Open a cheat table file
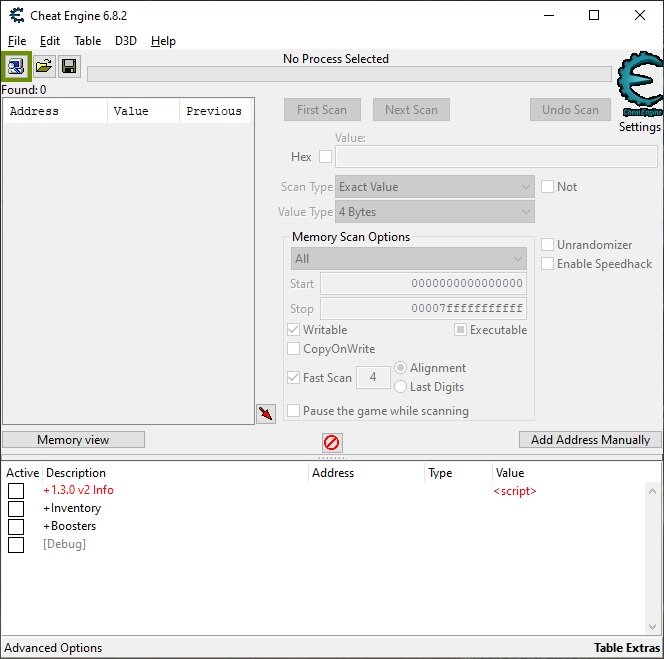The image size is (664, 659). (44, 66)
